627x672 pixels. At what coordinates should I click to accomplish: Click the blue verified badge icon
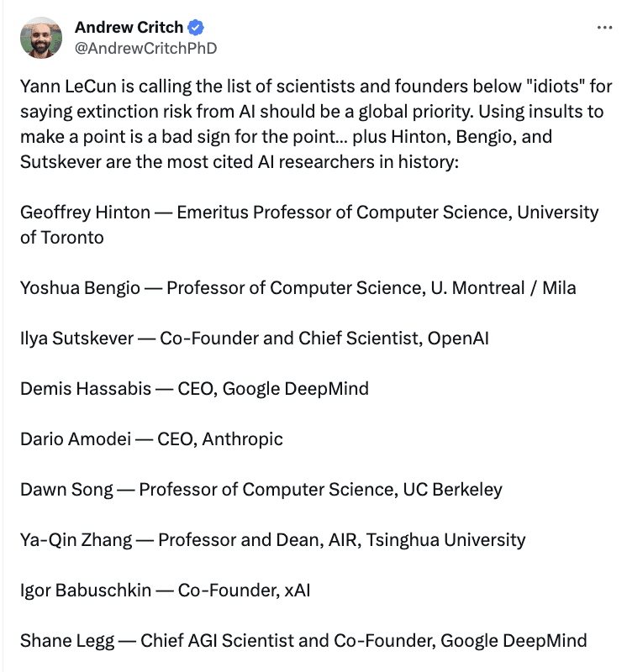click(x=196, y=28)
